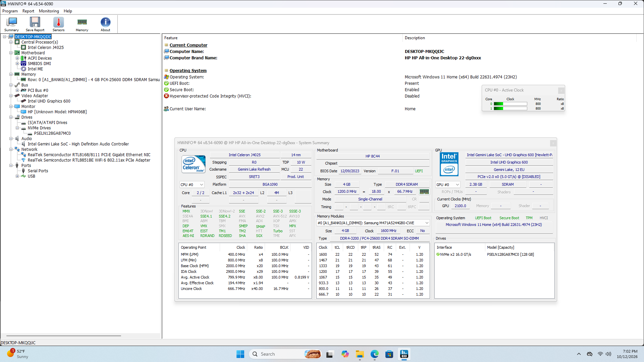Open the memory module selection dropdown
Viewport: 644px width, 362px height.
click(x=373, y=223)
